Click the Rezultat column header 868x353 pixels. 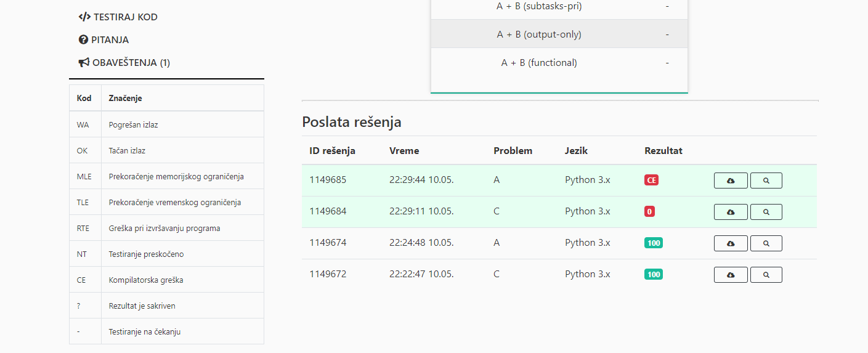[x=663, y=151]
